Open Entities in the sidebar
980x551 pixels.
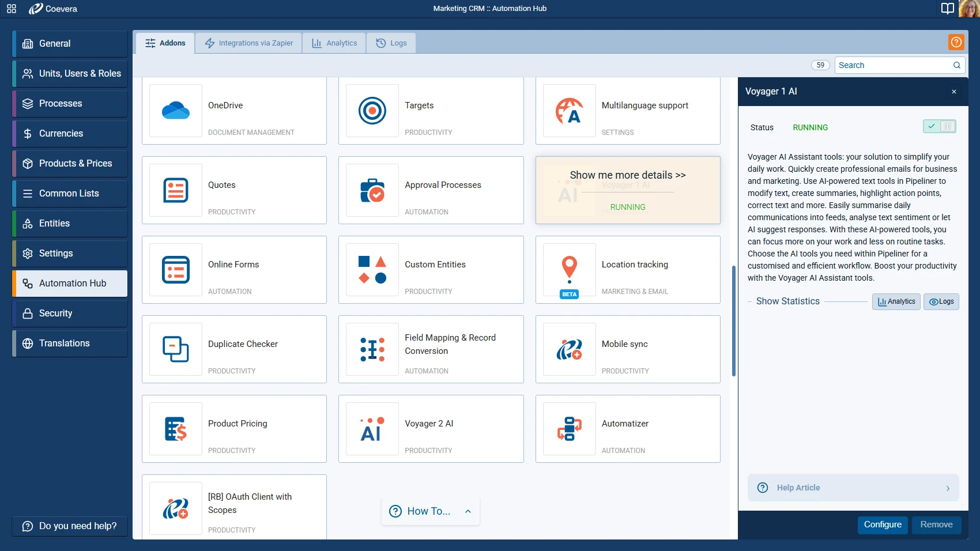coord(70,224)
